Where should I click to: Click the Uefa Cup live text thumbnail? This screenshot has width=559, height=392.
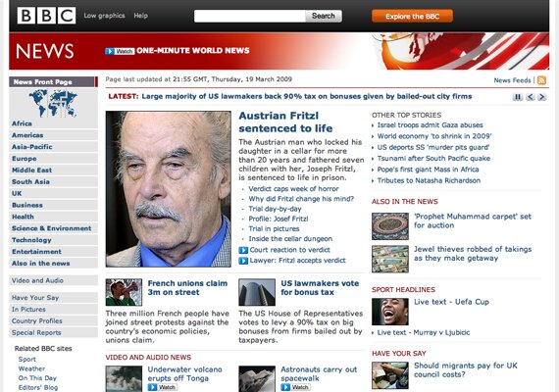(x=390, y=312)
